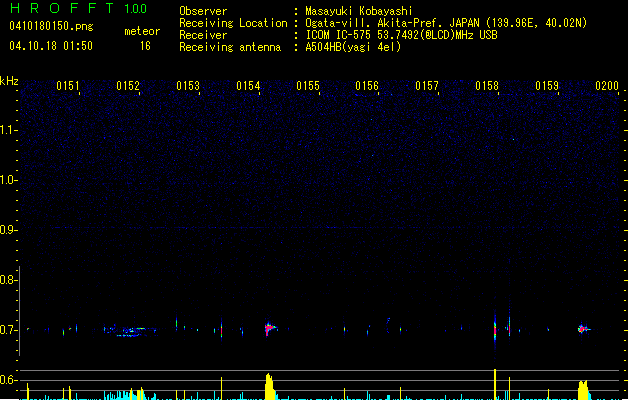Click the 0200 time marker
629x400 pixels.
[607, 86]
